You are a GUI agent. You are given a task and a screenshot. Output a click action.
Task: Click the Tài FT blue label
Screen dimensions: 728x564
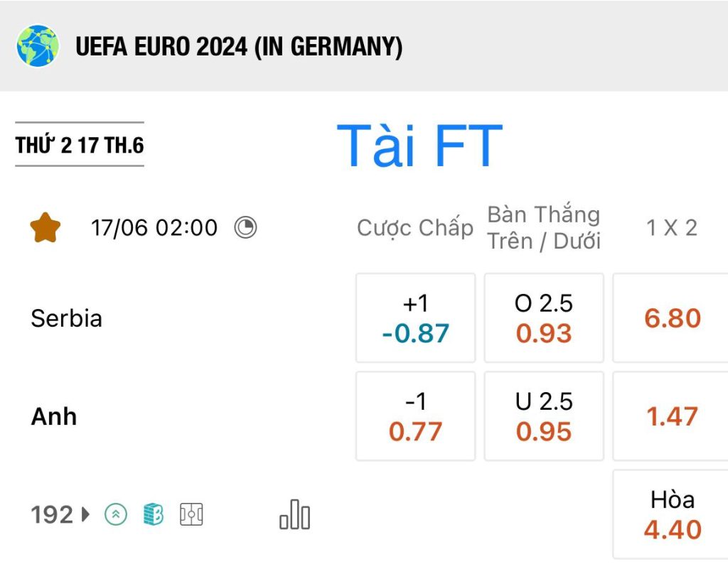tap(419, 146)
